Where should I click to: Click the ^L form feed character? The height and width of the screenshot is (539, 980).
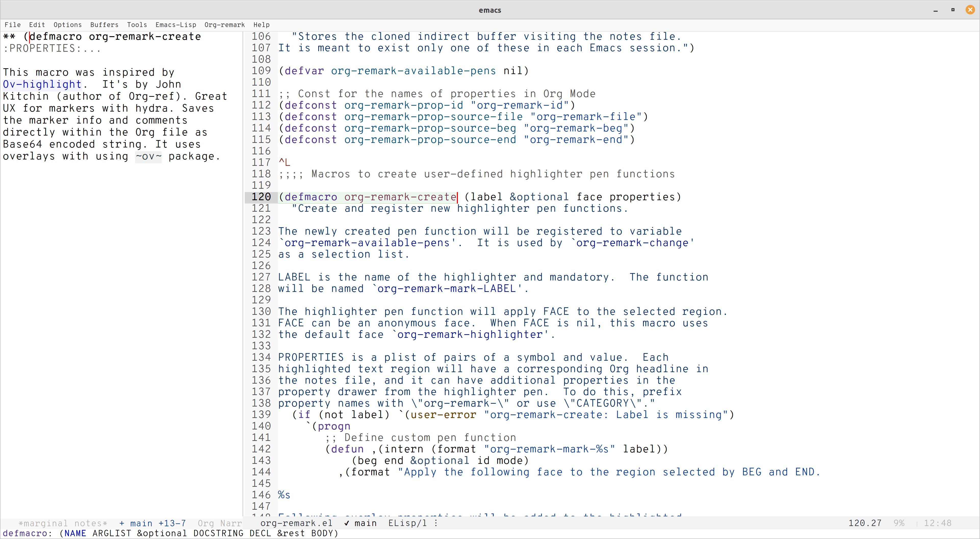(284, 162)
